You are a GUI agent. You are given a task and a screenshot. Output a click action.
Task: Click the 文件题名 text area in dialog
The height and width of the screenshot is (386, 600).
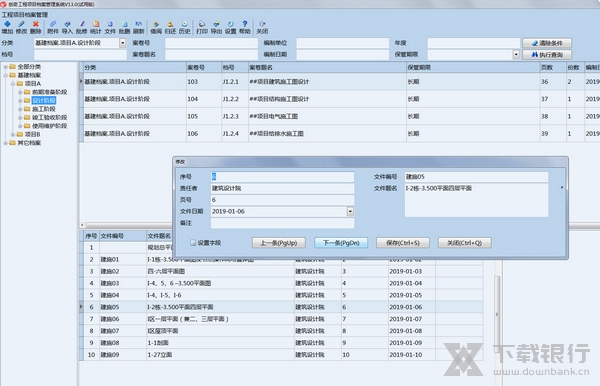pyautogui.click(x=476, y=200)
